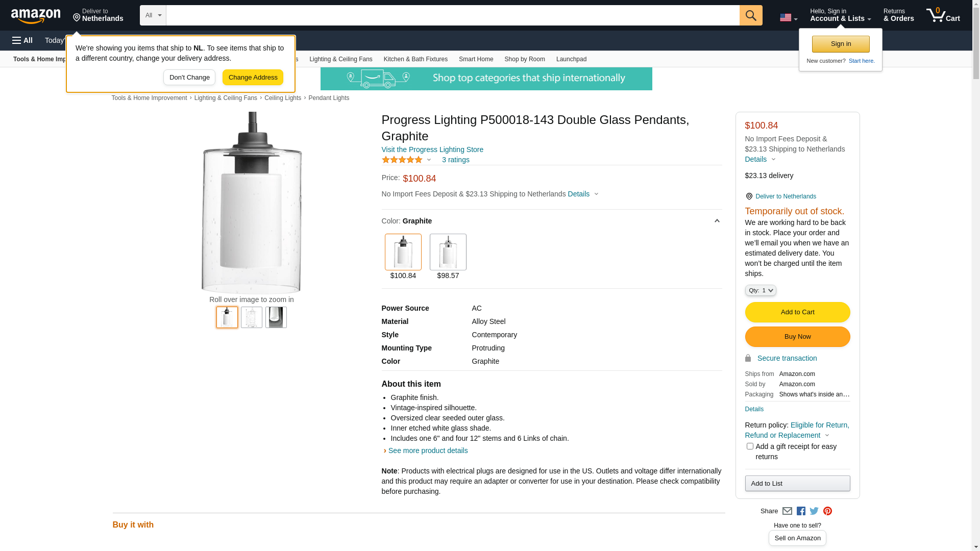Select the $98.57 color variant swatch
The width and height of the screenshot is (980, 551).
pyautogui.click(x=448, y=252)
